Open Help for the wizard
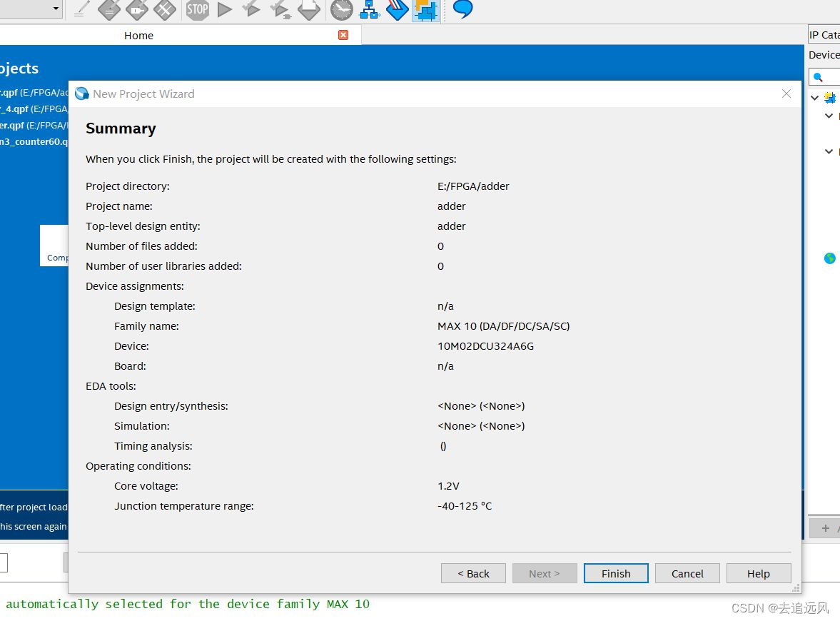 pyautogui.click(x=759, y=573)
